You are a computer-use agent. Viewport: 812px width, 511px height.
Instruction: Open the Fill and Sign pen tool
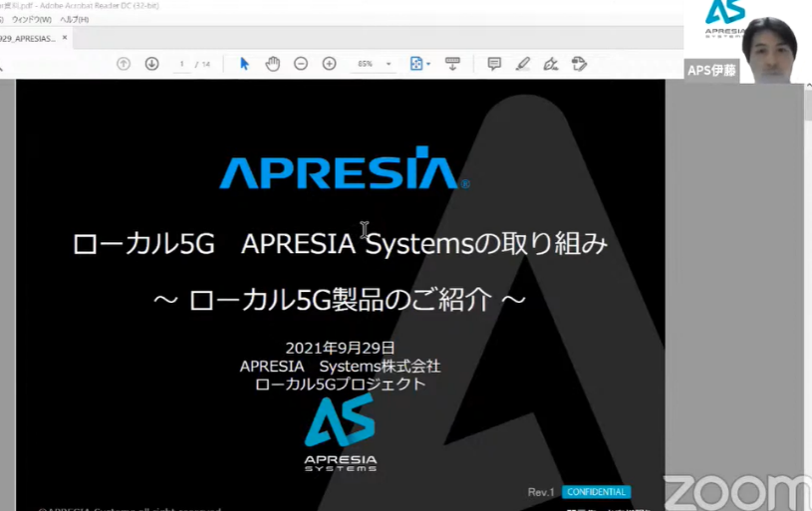tap(551, 64)
